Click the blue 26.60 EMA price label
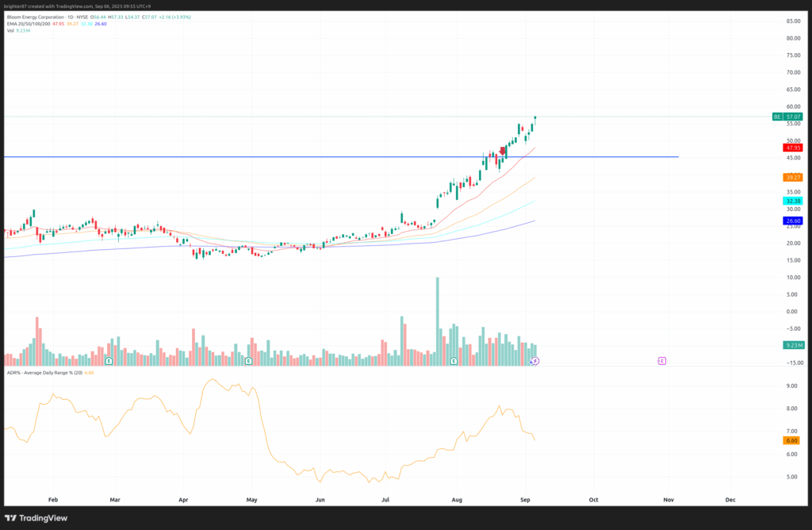This screenshot has height=530, width=812. coord(793,221)
